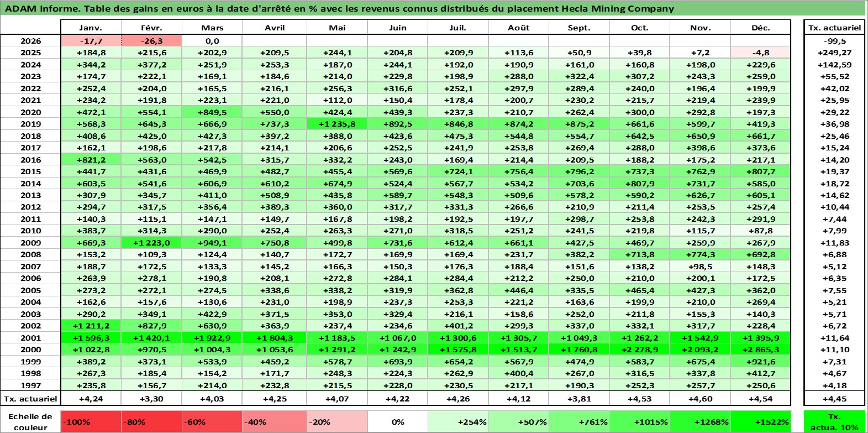Select the '+921,6' December 1999 cell
The image size is (868, 433).
tap(761, 362)
